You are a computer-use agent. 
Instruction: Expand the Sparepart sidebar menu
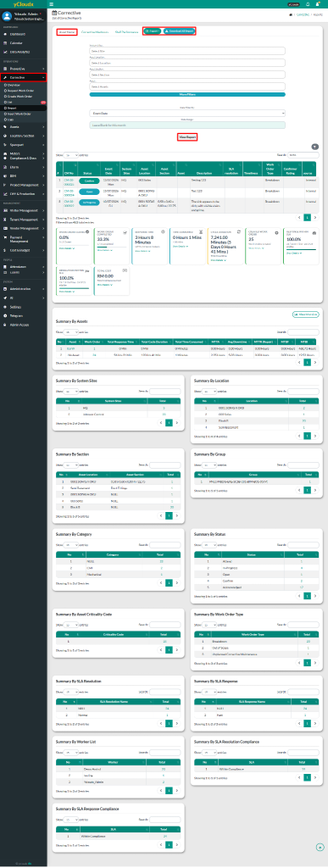tap(23, 143)
